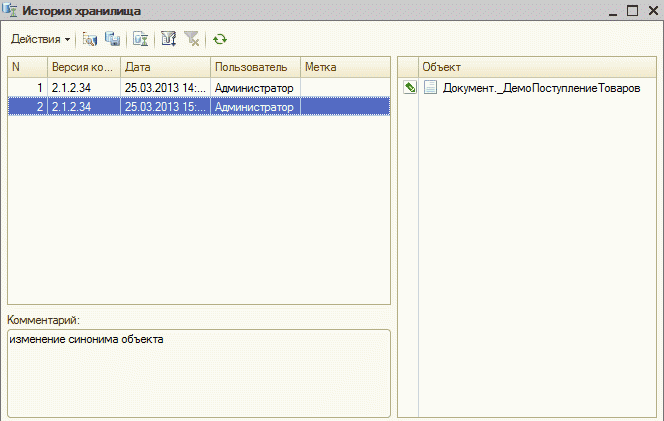Click the open version toolbar icon
The height and width of the screenshot is (421, 664).
point(90,40)
